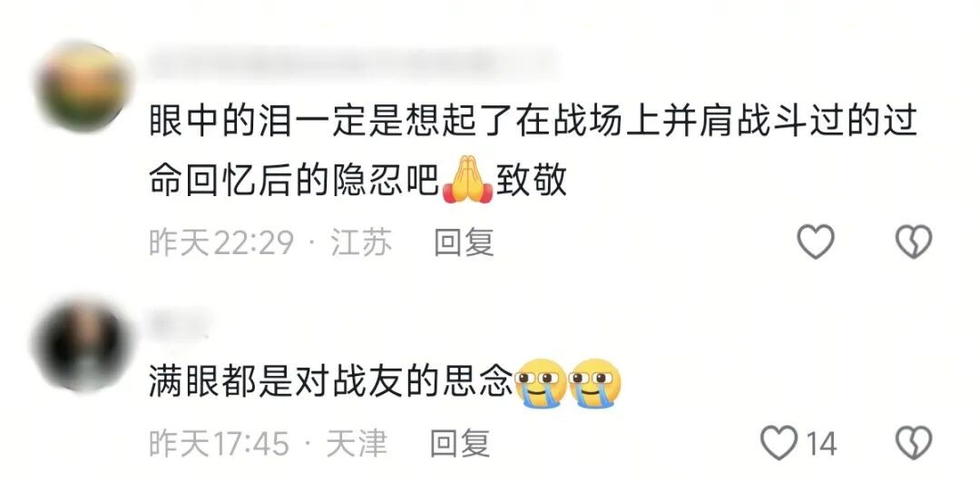This screenshot has width=980, height=483.
Task: Open the first commenter's green-orange avatar
Action: coord(83,86)
